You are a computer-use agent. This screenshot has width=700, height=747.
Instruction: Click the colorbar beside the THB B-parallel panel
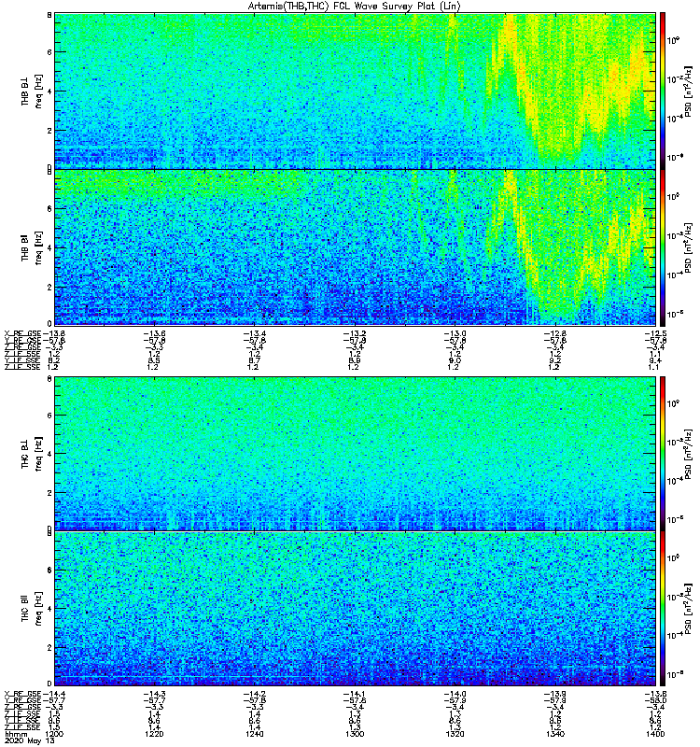point(662,247)
